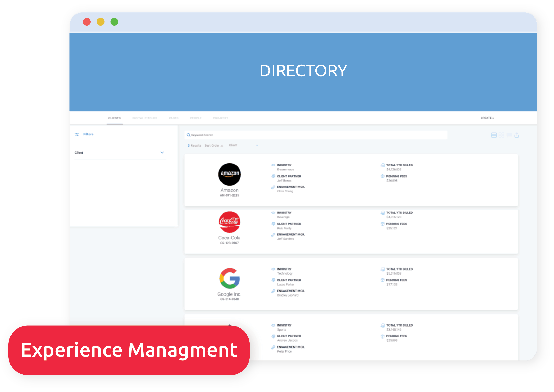Switch to grid view icon

pos(501,135)
